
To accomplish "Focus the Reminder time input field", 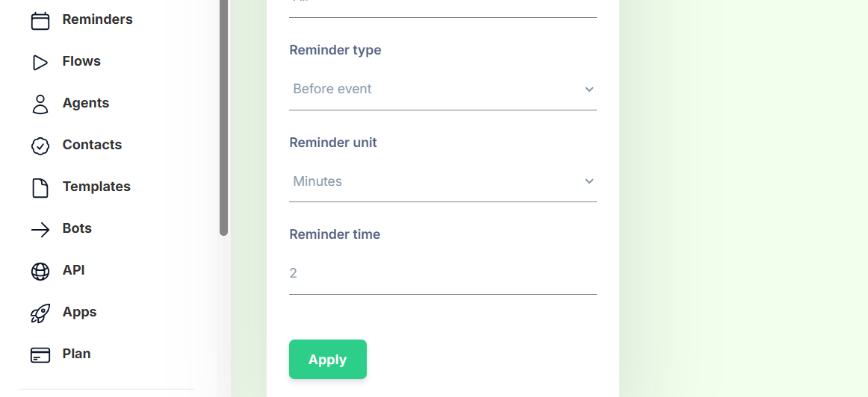I will click(442, 274).
